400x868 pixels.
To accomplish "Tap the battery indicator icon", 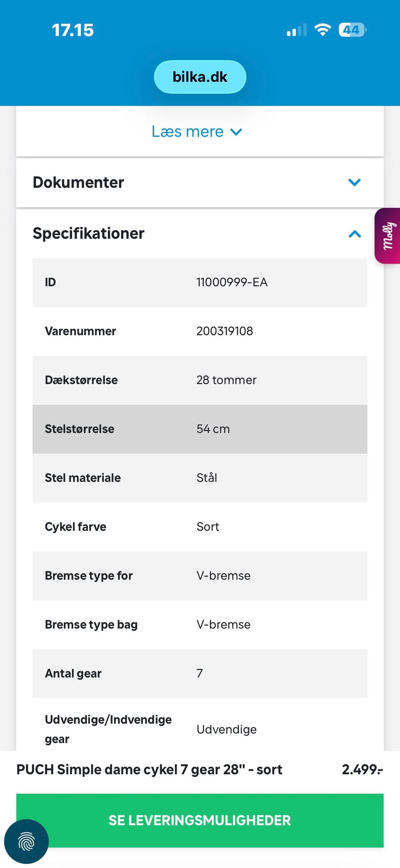I will (x=352, y=30).
